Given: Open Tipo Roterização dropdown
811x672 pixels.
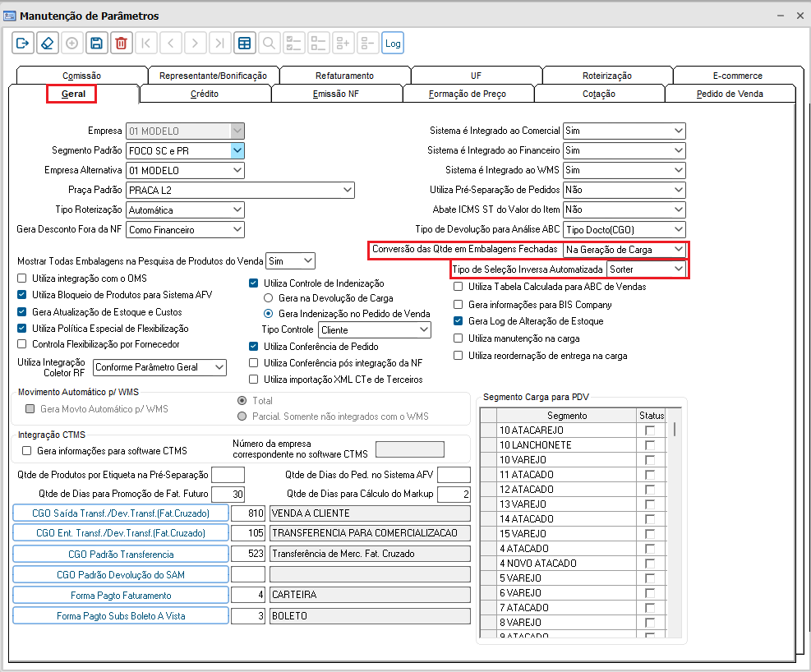Looking at the screenshot, I should point(237,209).
